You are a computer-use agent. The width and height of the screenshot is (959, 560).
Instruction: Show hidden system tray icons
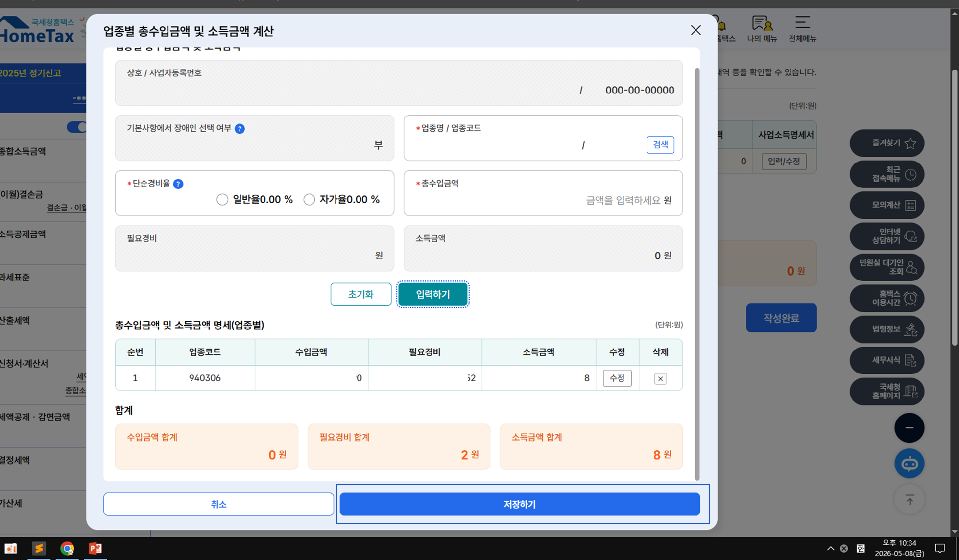coord(831,548)
